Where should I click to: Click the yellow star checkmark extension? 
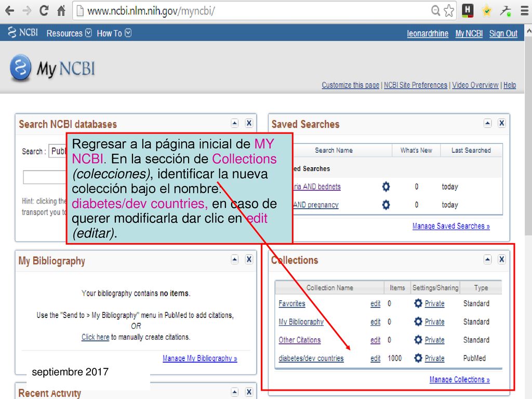486,11
